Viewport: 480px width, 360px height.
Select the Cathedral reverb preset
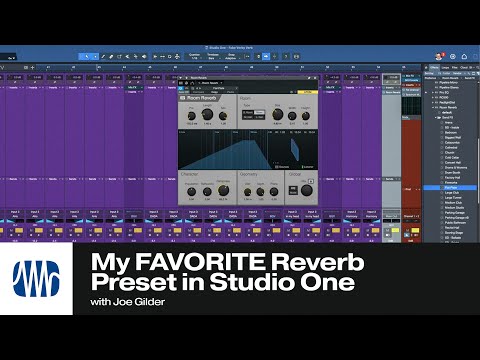point(451,148)
